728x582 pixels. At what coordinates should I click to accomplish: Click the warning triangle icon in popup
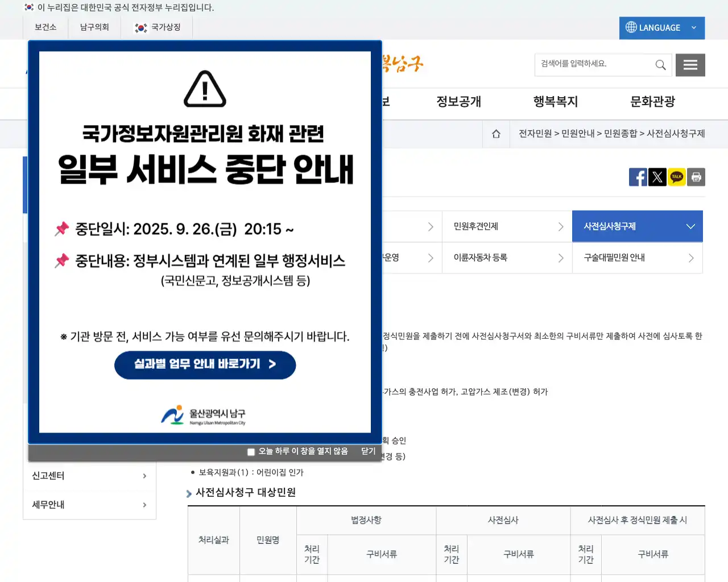click(205, 89)
